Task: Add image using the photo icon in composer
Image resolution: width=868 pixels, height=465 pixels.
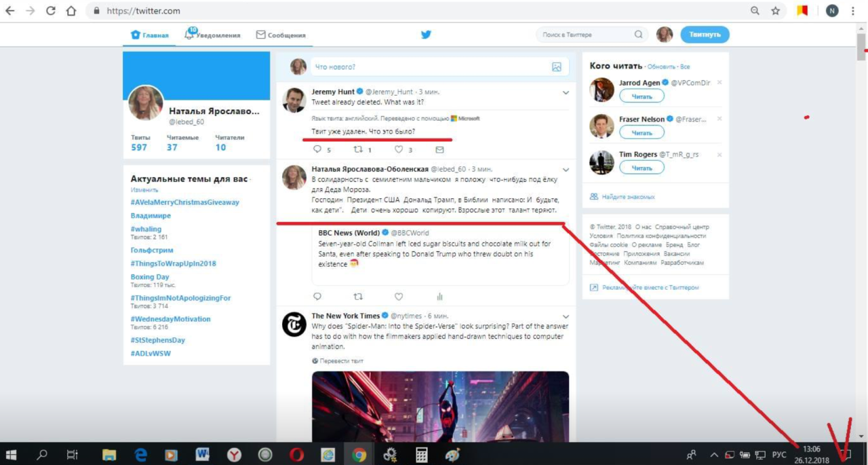Action: 556,67
